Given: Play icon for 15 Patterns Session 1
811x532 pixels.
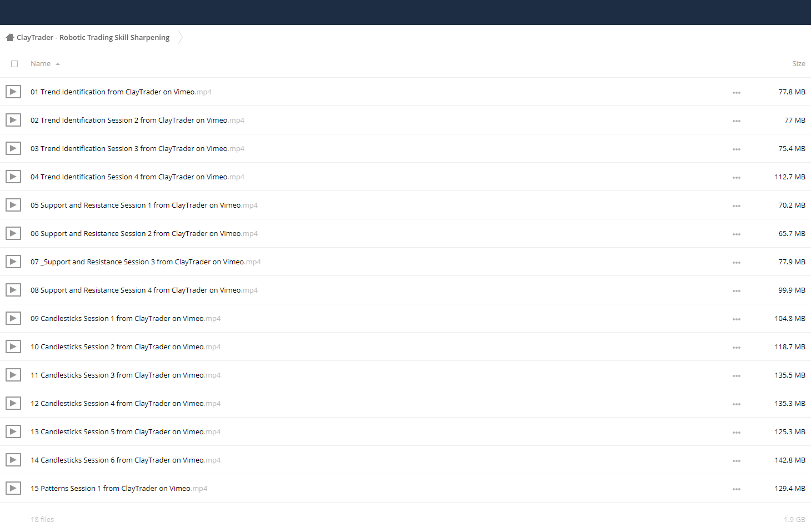Looking at the screenshot, I should point(13,488).
